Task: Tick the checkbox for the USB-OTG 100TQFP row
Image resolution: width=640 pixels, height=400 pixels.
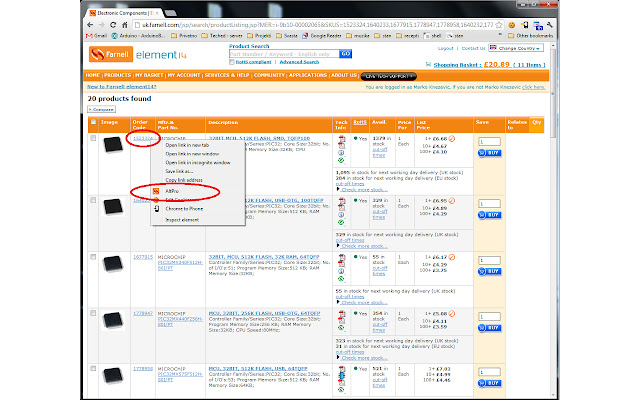Action: point(93,200)
